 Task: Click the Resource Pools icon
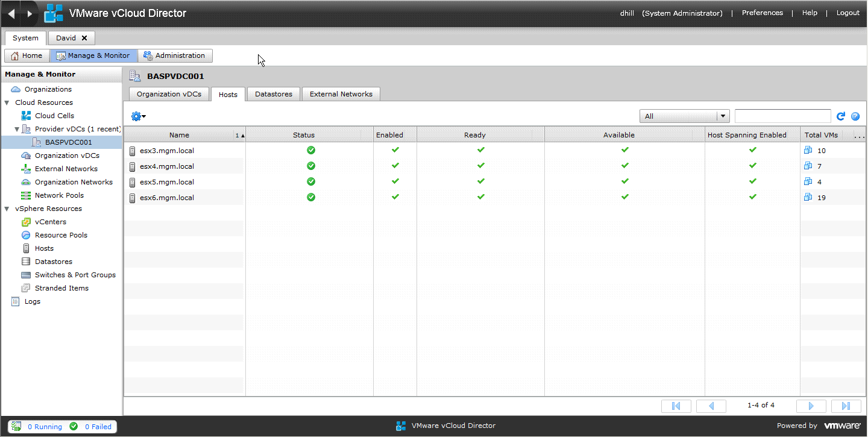(x=26, y=235)
